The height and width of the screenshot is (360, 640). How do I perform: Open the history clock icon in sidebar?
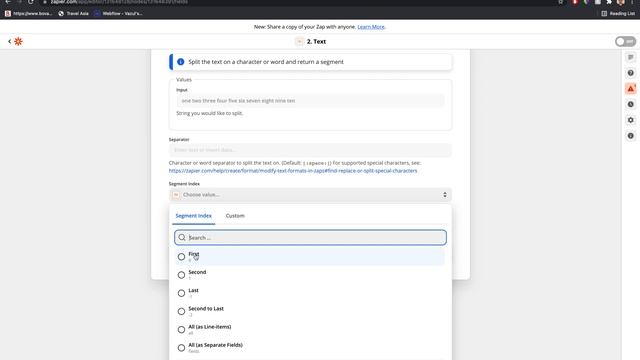pos(631,104)
